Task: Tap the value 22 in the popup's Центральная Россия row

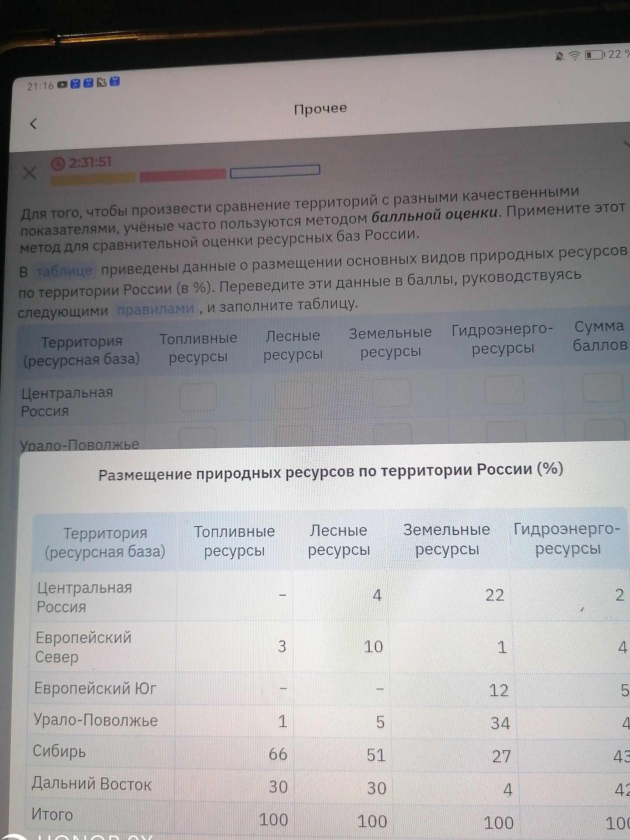Action: click(x=495, y=595)
